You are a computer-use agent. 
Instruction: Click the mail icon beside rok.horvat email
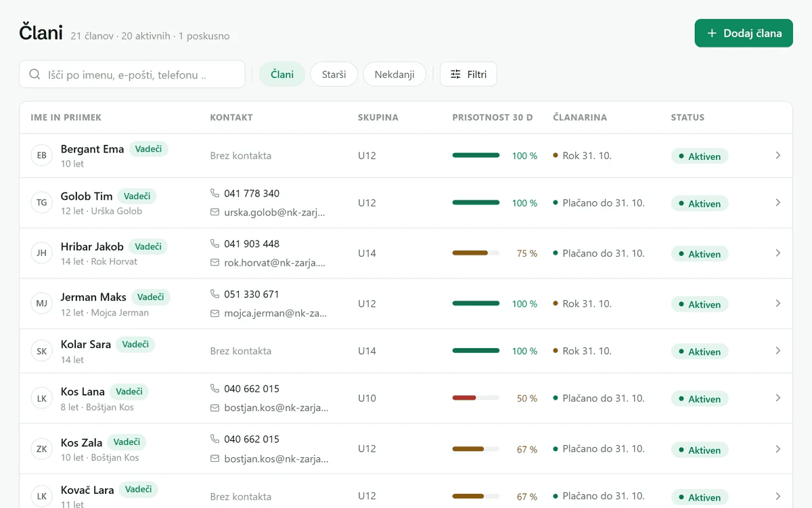point(215,262)
